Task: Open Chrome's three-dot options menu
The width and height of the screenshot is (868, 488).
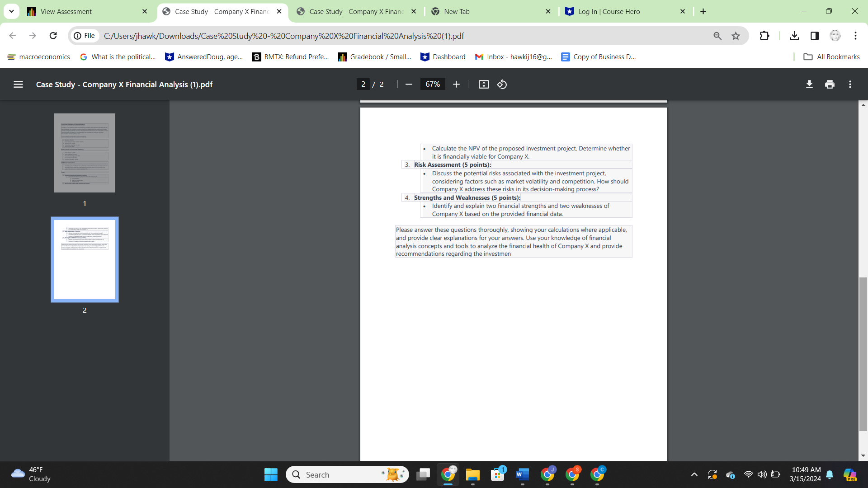Action: 856,36
